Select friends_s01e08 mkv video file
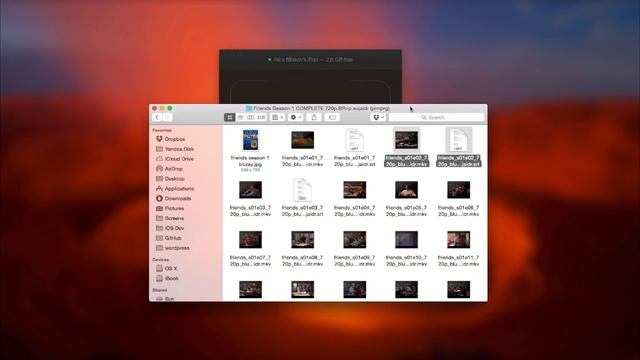The width and height of the screenshot is (640, 360). 302,240
